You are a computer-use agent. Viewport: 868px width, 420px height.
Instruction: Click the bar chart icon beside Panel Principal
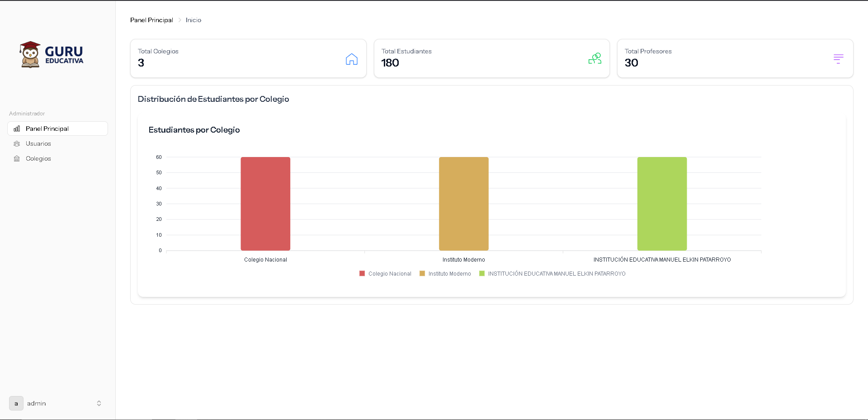click(x=17, y=129)
